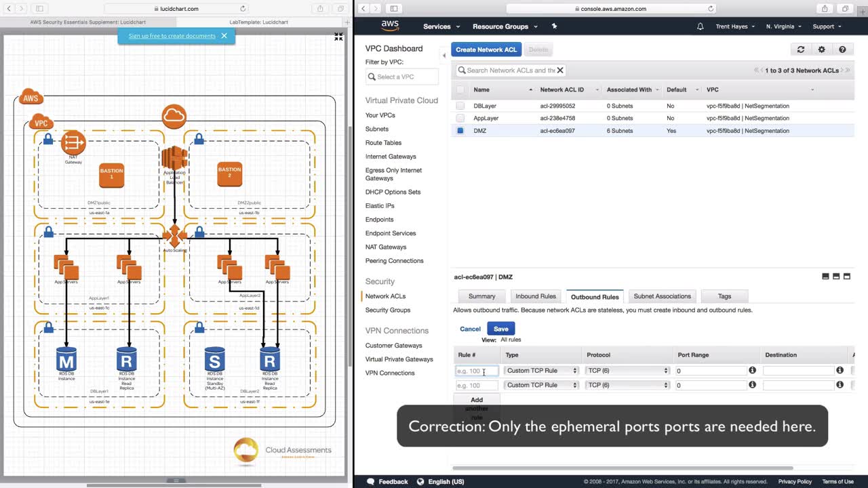Click the first Rule # input field
Image resolution: width=868 pixels, height=488 pixels.
(477, 371)
